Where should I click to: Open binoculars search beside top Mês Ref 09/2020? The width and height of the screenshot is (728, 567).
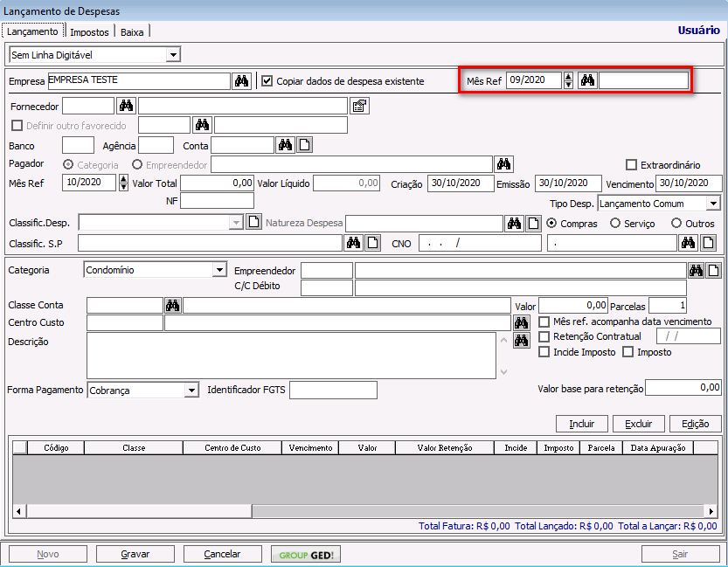point(587,80)
